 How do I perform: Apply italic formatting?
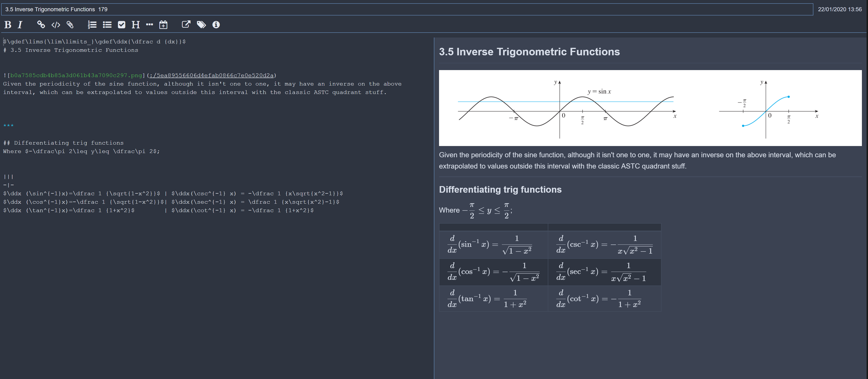pyautogui.click(x=20, y=25)
